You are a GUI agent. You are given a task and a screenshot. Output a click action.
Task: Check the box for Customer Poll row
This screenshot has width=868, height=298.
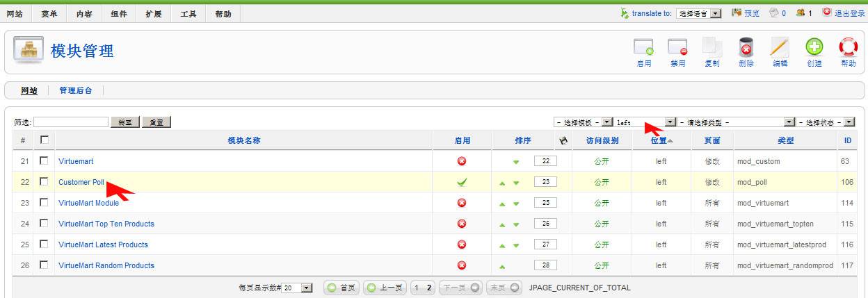pyautogui.click(x=44, y=181)
